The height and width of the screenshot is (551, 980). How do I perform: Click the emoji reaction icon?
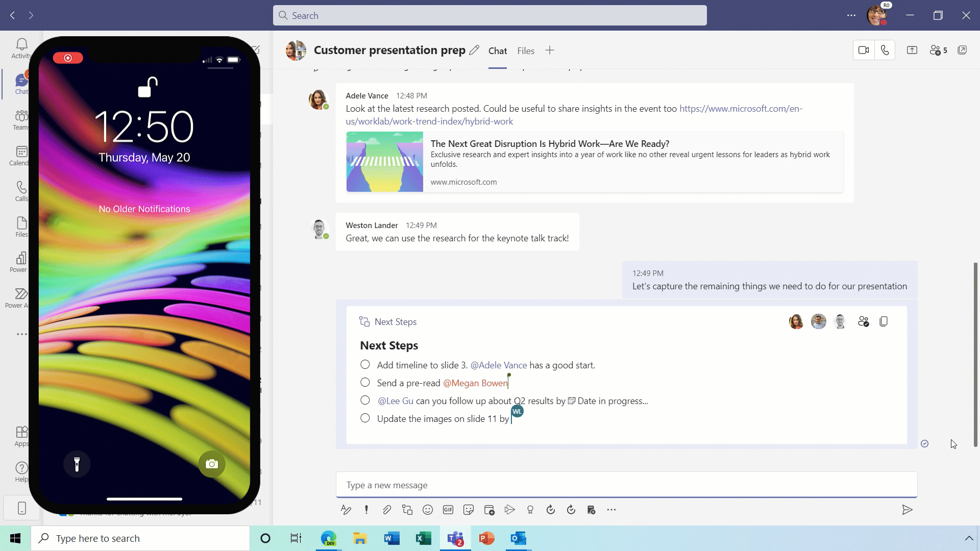[427, 509]
